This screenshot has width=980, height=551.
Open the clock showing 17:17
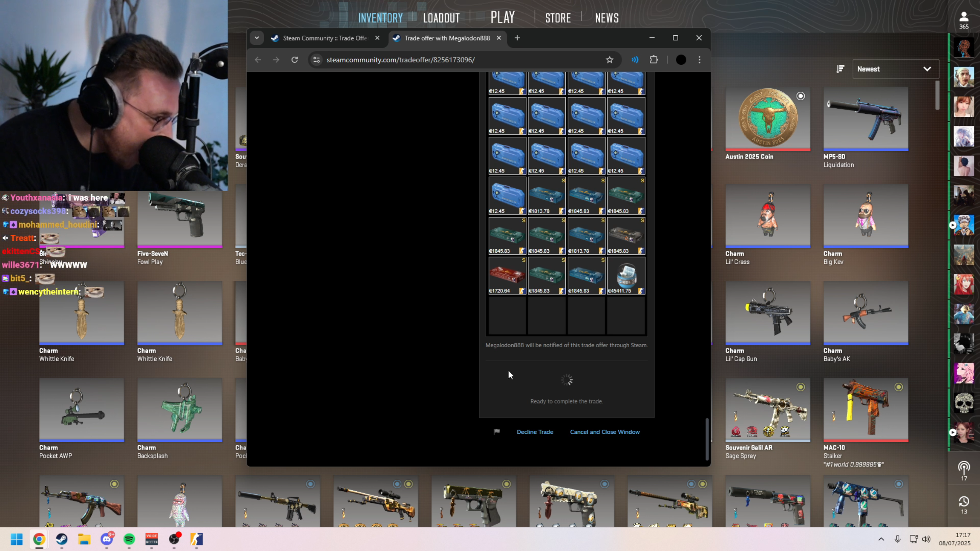tap(954, 539)
